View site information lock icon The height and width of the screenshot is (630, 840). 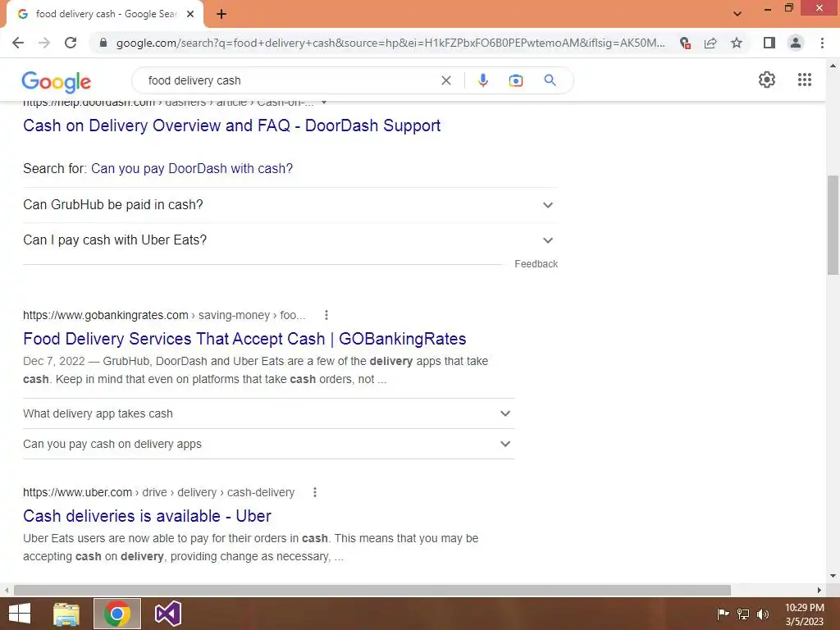[x=103, y=43]
